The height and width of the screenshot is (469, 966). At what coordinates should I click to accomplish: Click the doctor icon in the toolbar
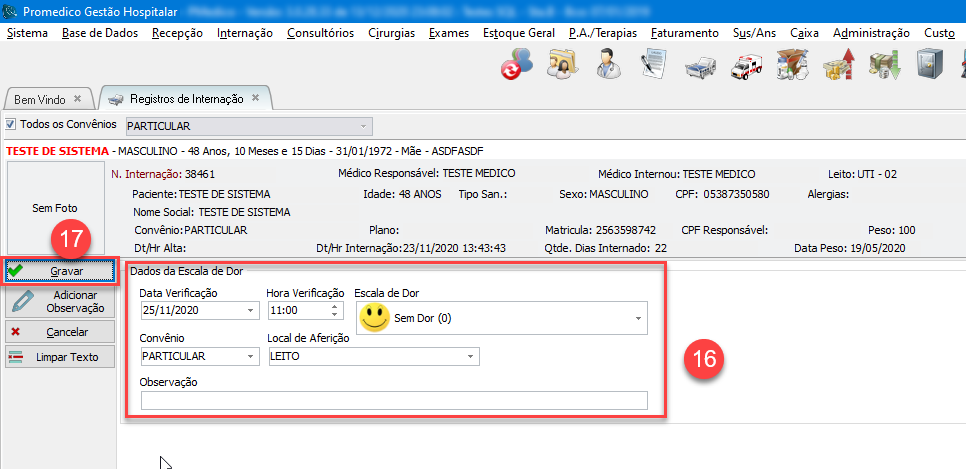click(x=607, y=66)
